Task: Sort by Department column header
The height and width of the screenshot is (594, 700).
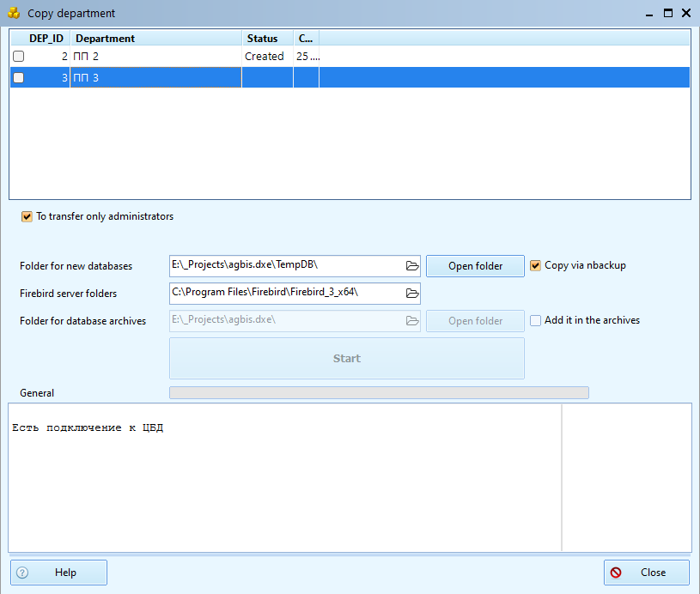Action: point(155,39)
